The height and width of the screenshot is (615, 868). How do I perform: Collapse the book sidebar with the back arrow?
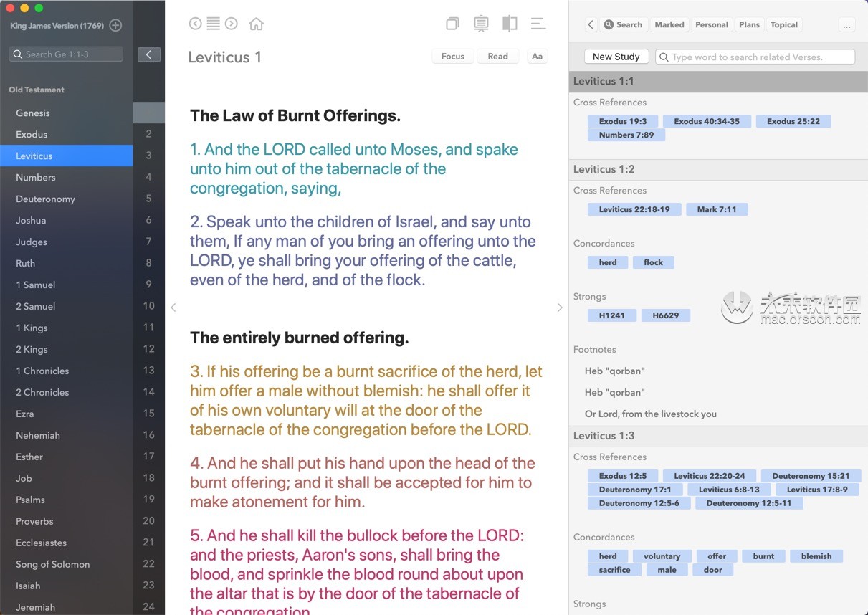pos(148,54)
